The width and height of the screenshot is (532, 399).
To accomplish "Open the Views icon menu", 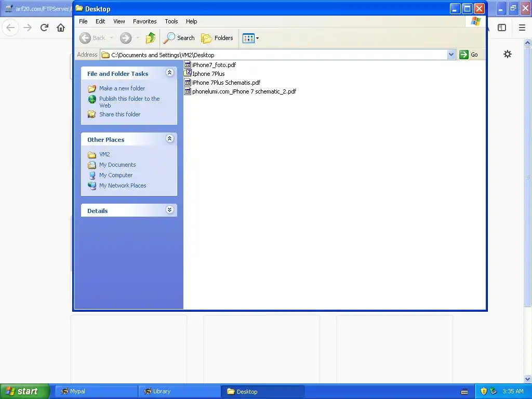I will coord(251,38).
